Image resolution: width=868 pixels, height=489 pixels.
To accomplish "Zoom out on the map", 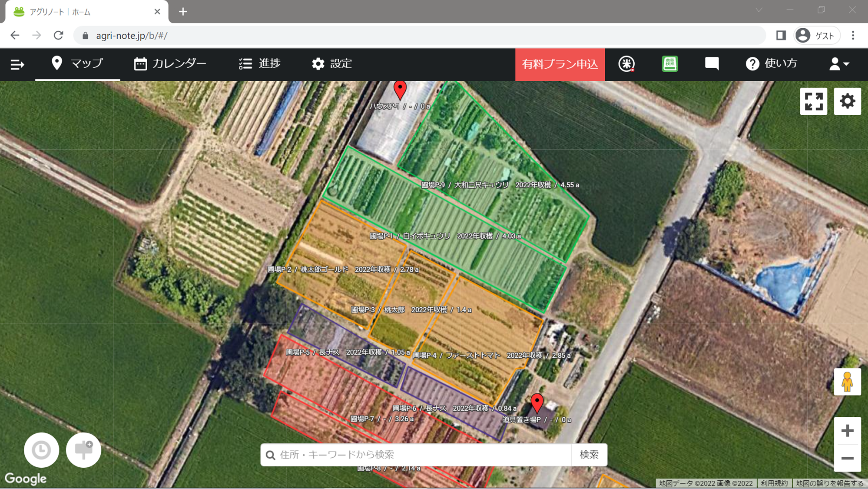I will [x=847, y=458].
